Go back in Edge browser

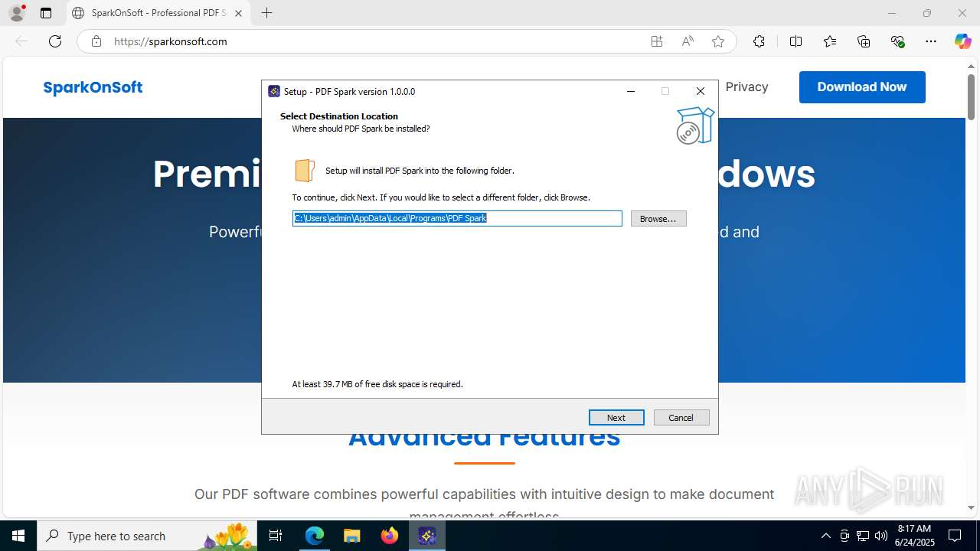point(21,41)
